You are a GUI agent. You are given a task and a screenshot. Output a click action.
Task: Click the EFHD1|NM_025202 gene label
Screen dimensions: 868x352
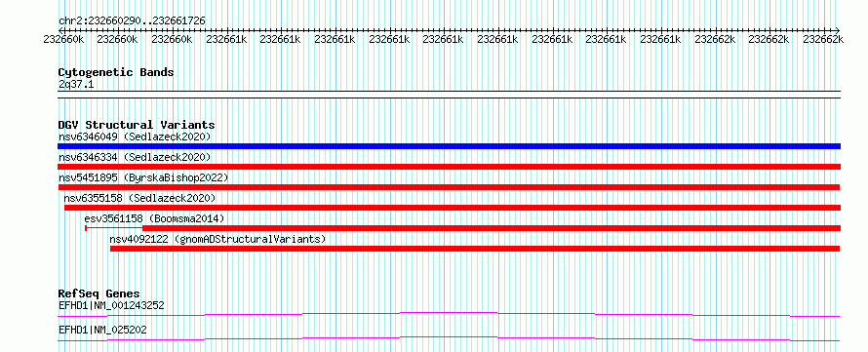click(102, 330)
